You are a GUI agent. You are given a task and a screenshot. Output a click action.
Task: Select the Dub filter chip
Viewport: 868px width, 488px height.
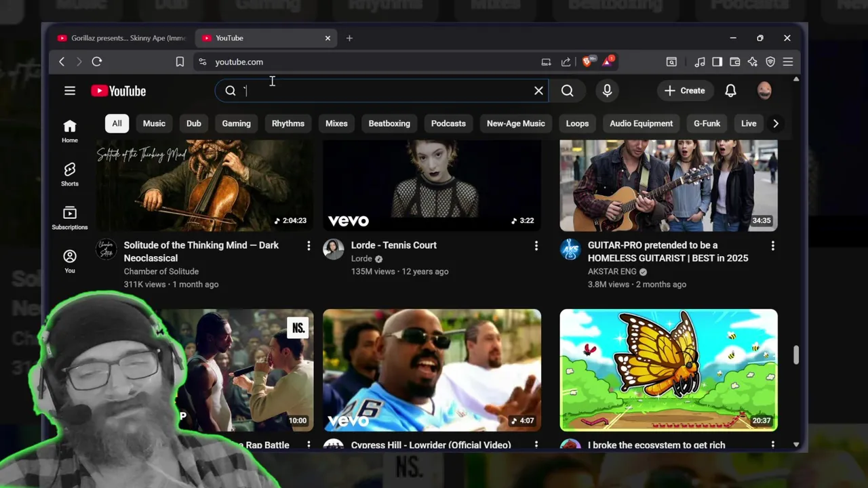point(194,123)
